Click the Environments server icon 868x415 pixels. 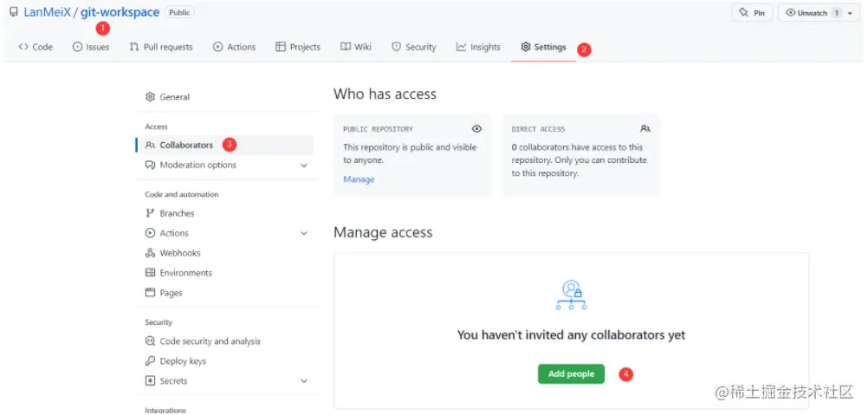[x=150, y=273]
